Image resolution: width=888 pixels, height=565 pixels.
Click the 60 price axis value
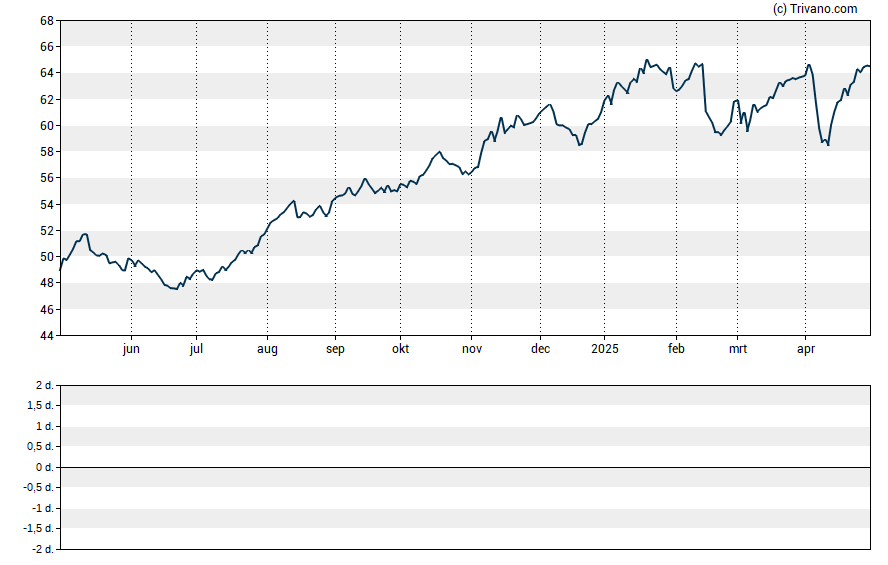(46, 126)
